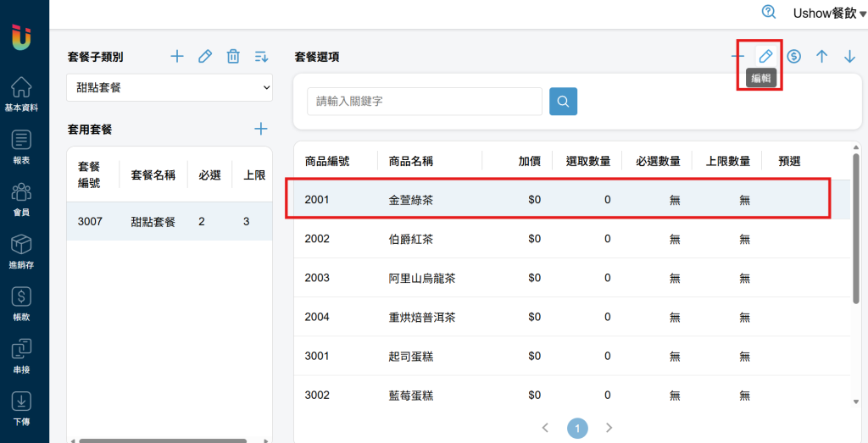The height and width of the screenshot is (443, 868).
Task: Click the blue search magnifier button
Action: coord(563,101)
